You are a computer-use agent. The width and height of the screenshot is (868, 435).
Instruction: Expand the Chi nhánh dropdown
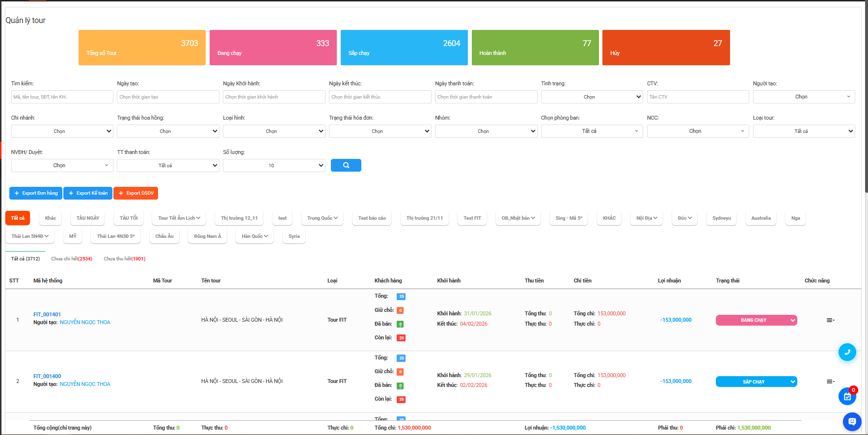[62, 131]
